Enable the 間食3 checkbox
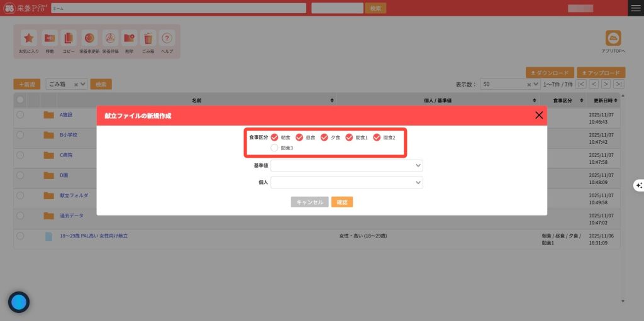This screenshot has height=321, width=644. point(275,148)
